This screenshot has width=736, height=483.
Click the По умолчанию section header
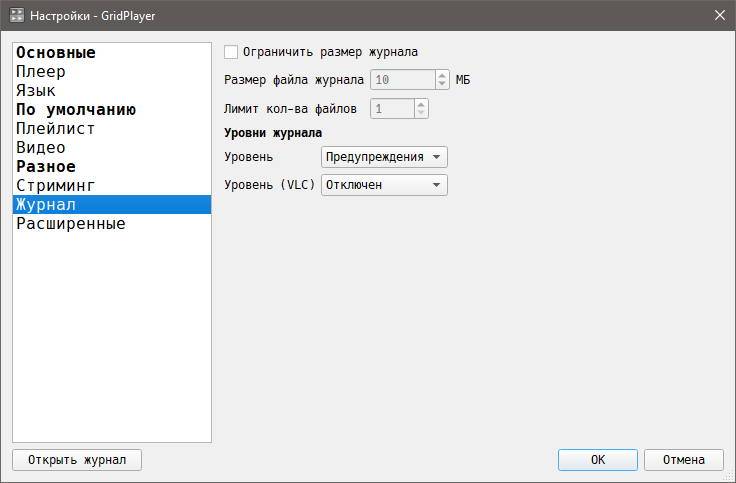112,109
